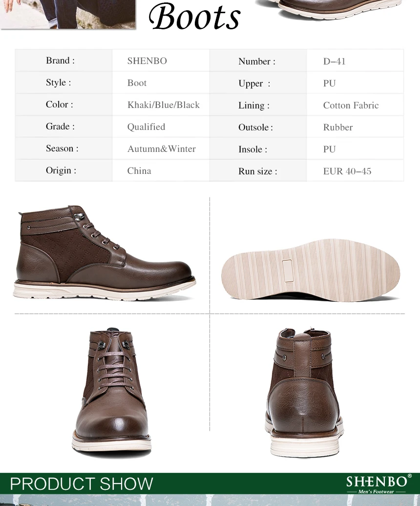Screen dimensions: 420x506
Task: Click the Boots title text
Action: click(x=194, y=16)
